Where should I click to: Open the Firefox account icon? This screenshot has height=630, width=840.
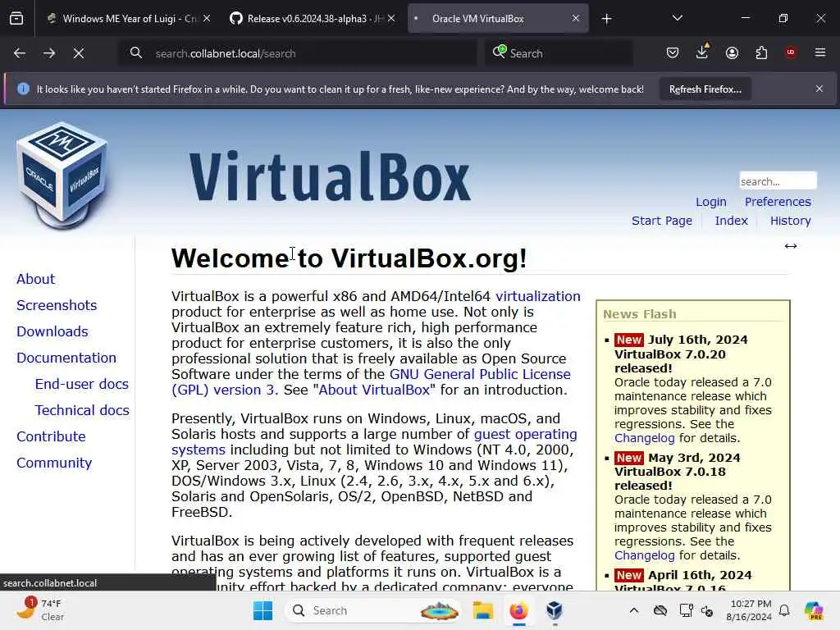[x=732, y=52]
